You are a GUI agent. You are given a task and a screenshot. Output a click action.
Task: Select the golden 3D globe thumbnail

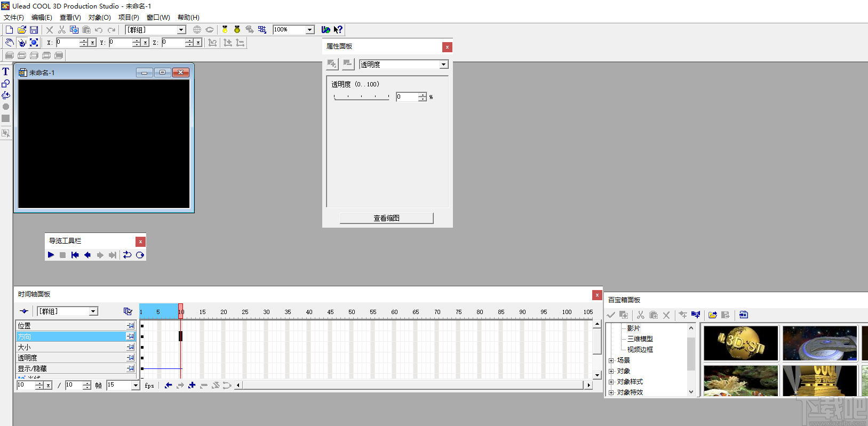[740, 343]
